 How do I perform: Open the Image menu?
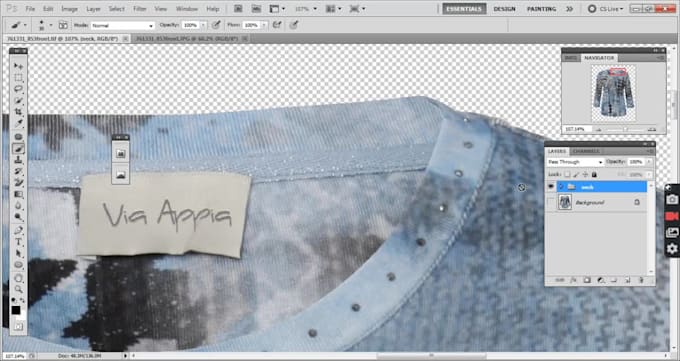coord(69,9)
